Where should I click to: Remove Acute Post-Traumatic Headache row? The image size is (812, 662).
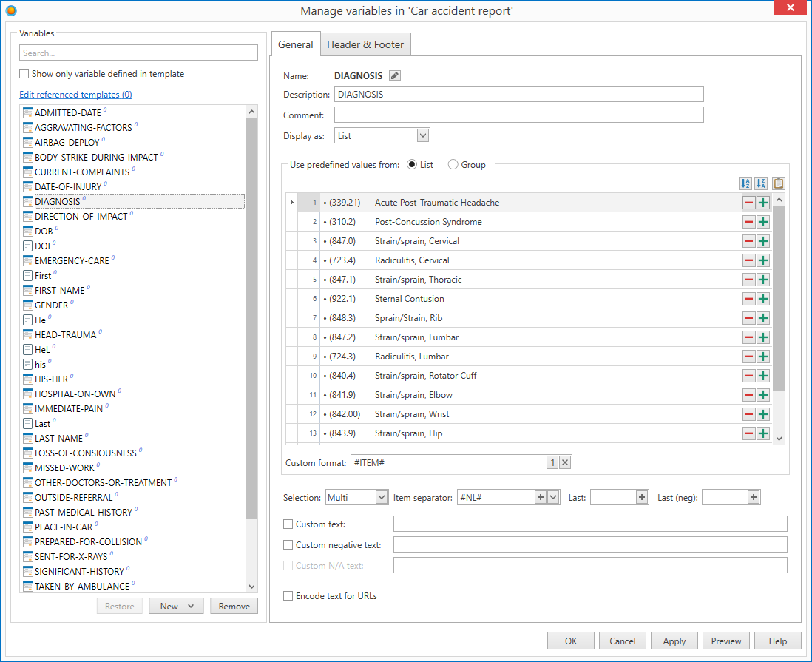click(749, 203)
